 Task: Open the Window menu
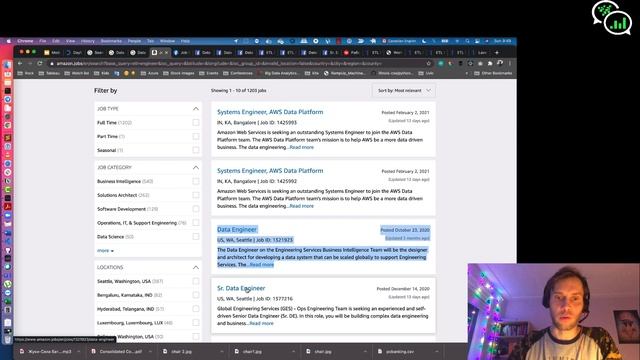pyautogui.click(x=167, y=41)
